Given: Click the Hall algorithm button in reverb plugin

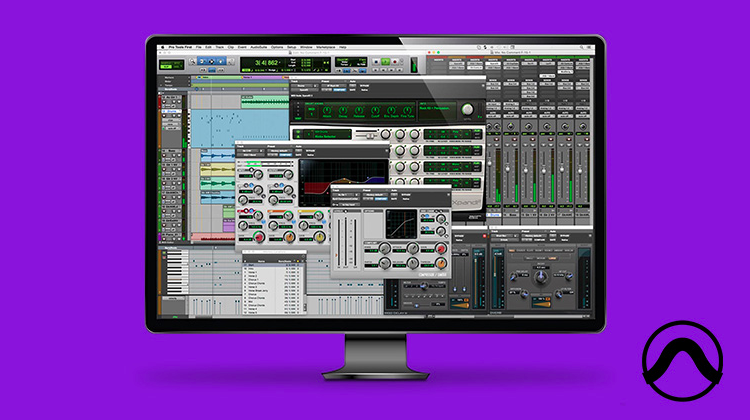Looking at the screenshot, I should click(512, 251).
